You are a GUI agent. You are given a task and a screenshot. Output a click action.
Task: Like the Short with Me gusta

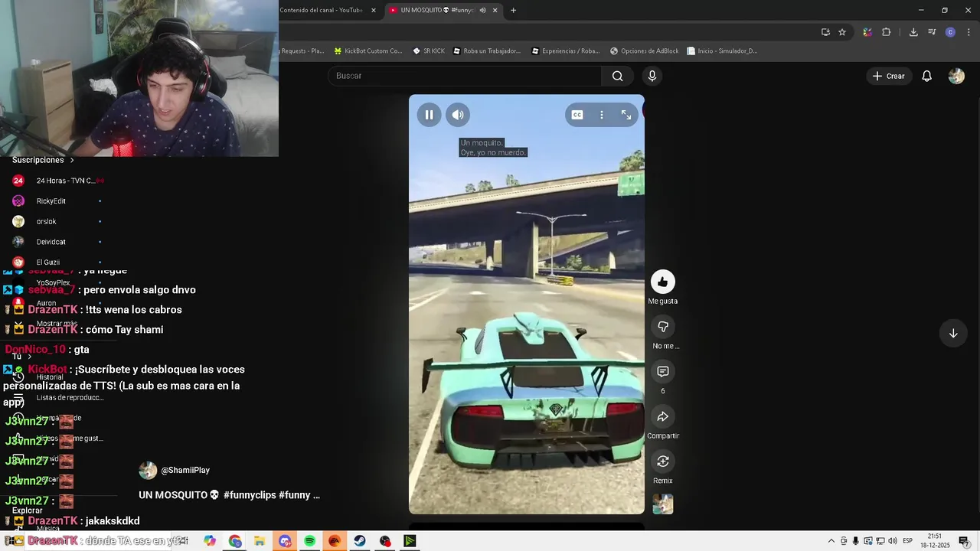coord(663,282)
